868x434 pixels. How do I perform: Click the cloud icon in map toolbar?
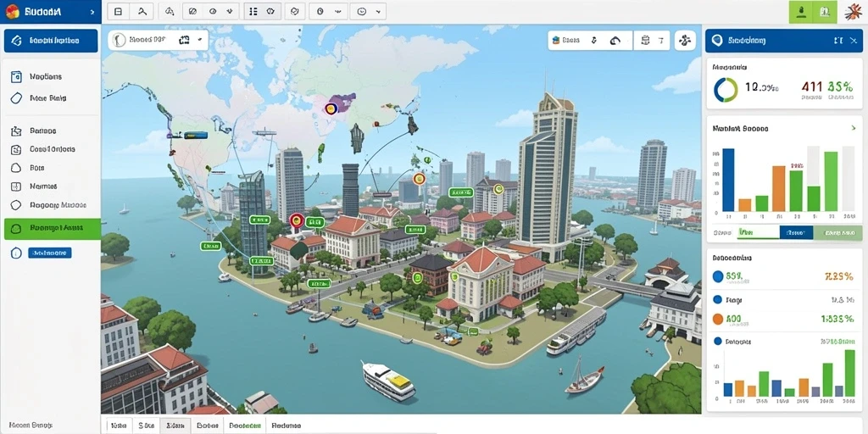click(x=615, y=40)
